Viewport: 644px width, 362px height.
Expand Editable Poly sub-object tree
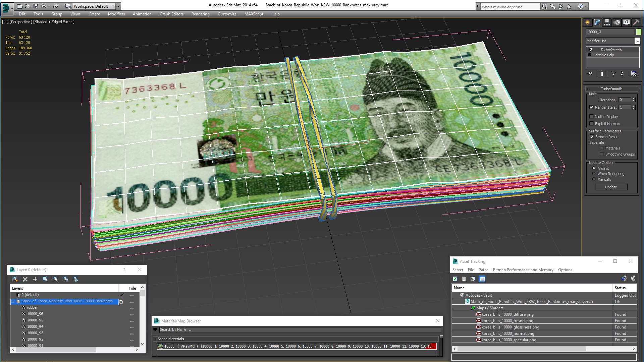(590, 55)
